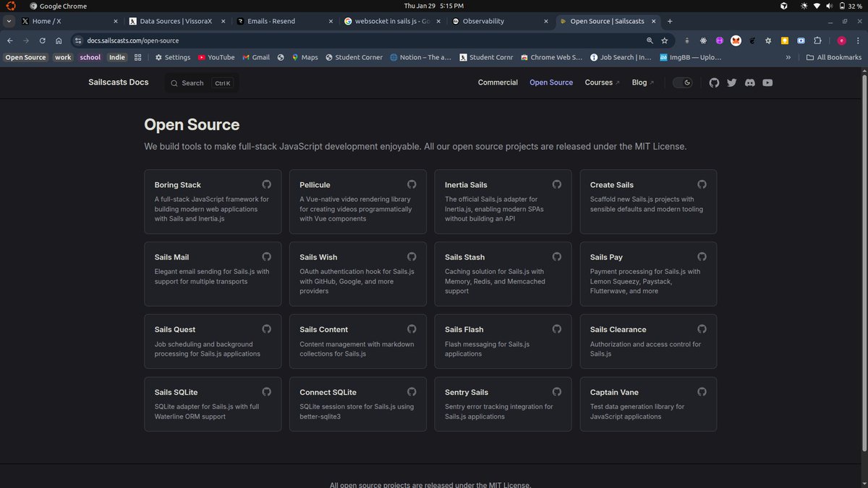
Task: Open GitHub icon on Sails Quest card
Action: click(x=266, y=329)
